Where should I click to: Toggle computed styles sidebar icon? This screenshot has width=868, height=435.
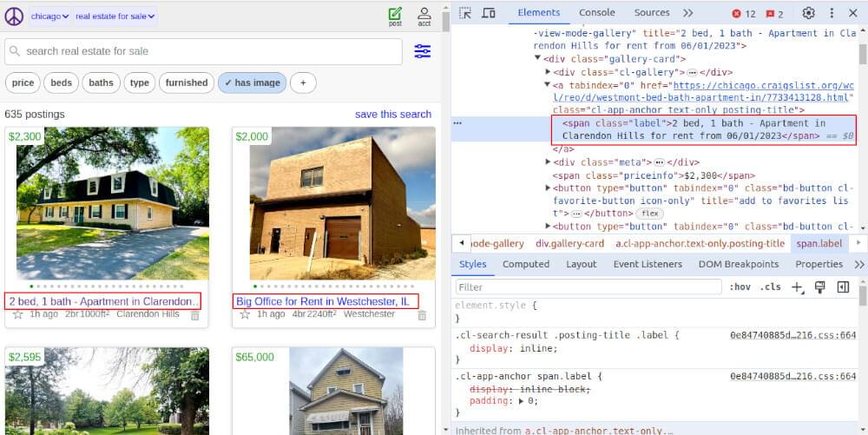point(843,287)
